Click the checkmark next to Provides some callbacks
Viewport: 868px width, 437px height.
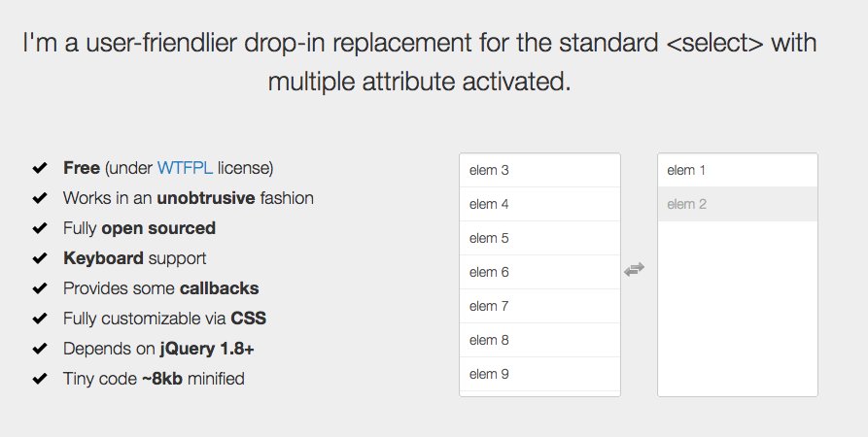(x=40, y=288)
